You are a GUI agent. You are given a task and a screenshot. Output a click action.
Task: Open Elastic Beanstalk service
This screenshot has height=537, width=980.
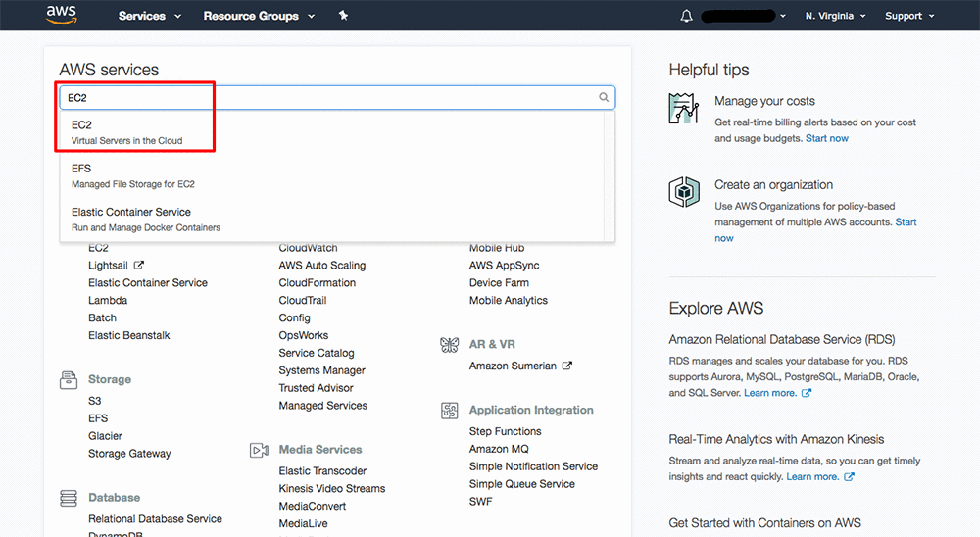(128, 335)
